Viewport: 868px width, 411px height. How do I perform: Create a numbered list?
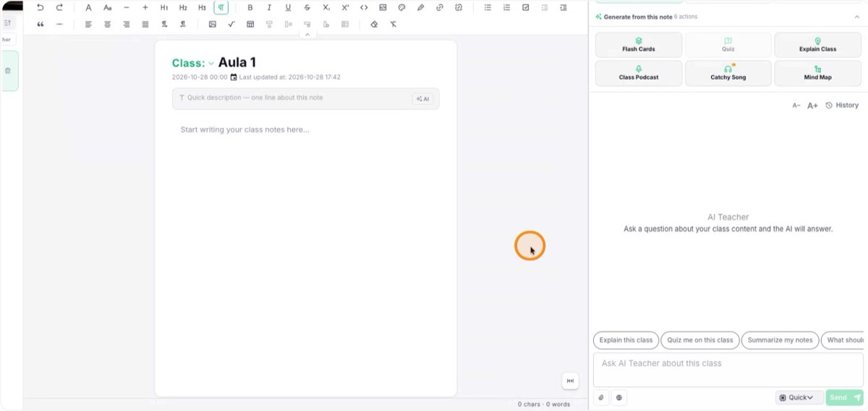506,7
